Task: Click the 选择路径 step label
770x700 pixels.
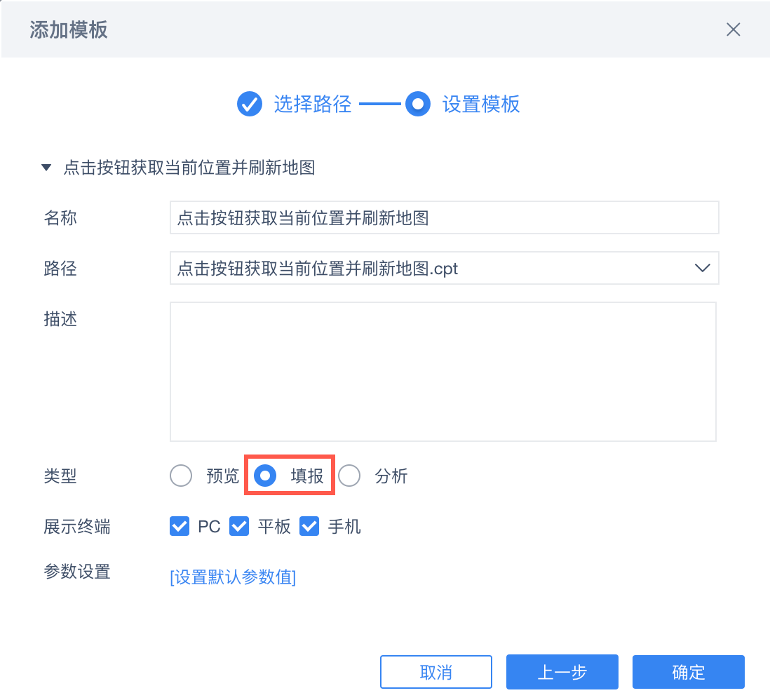Action: [x=312, y=105]
